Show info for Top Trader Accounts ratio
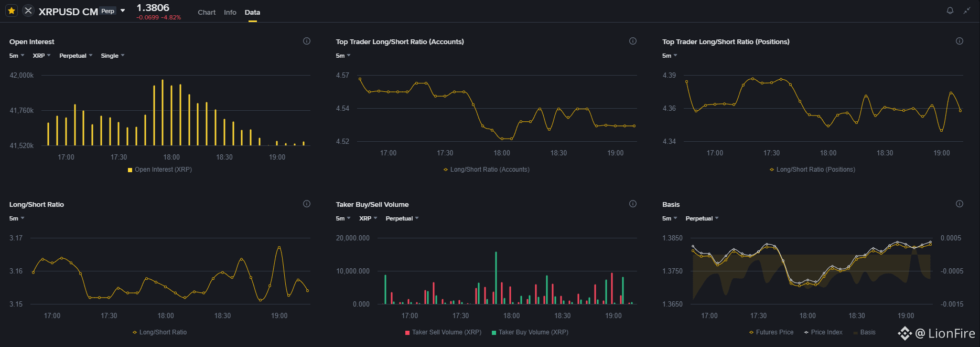The image size is (980, 347). 633,41
